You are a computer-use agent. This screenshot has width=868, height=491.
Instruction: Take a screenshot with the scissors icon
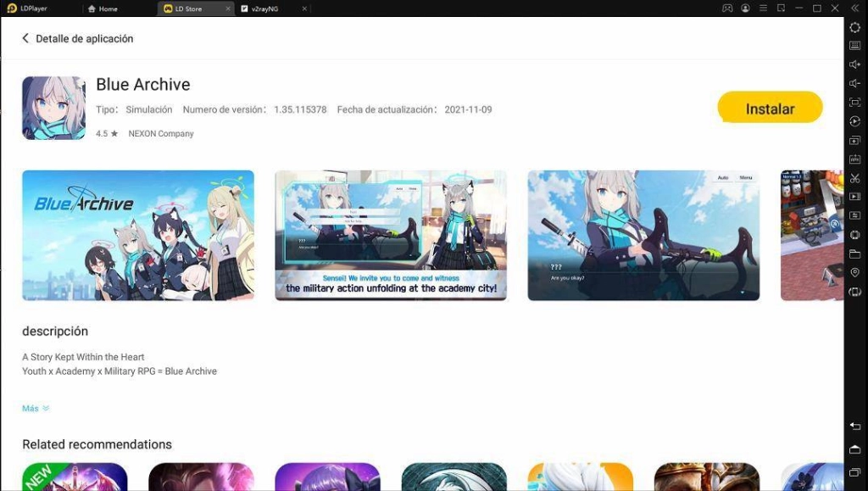(x=854, y=178)
